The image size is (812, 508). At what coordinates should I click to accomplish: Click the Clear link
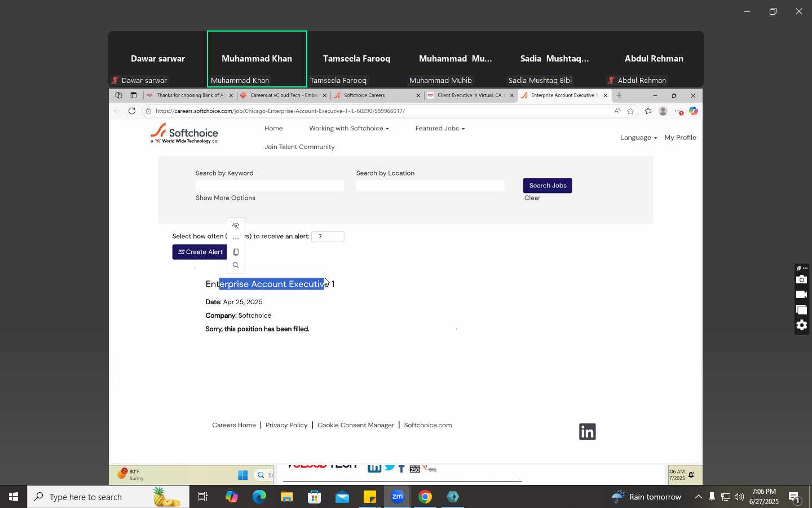tap(532, 198)
